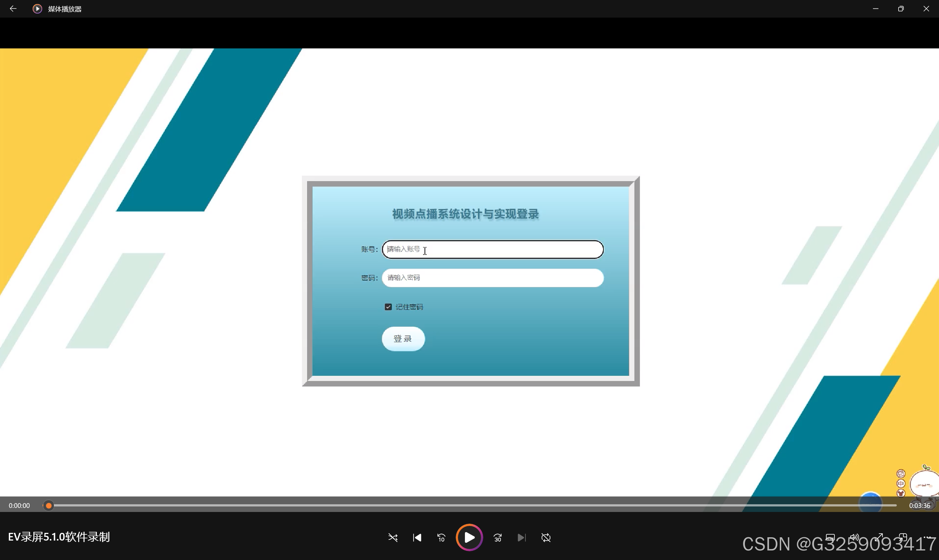Click the back arrow in title bar
Image resolution: width=939 pixels, height=560 pixels.
[x=13, y=9]
